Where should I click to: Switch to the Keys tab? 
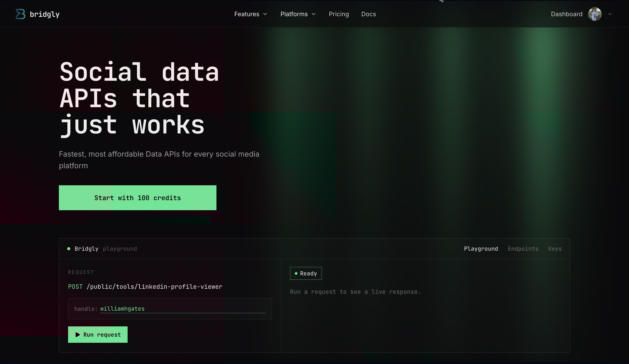[555, 248]
